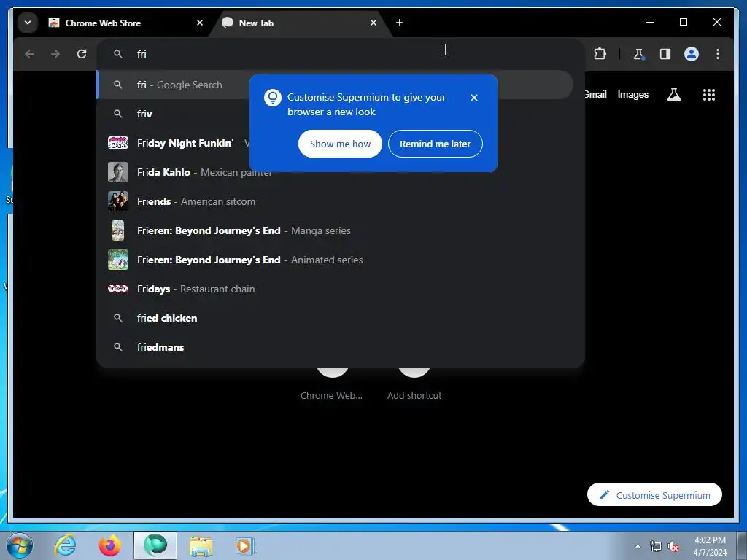Screen dimensions: 747x560
Task: Go back with the back arrow
Action: pyautogui.click(x=29, y=54)
